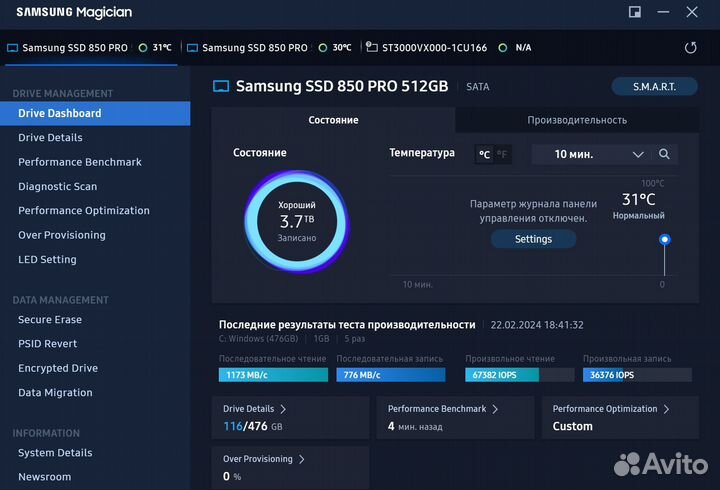Click the refresh drives icon
The height and width of the screenshot is (490, 720).
tap(690, 48)
